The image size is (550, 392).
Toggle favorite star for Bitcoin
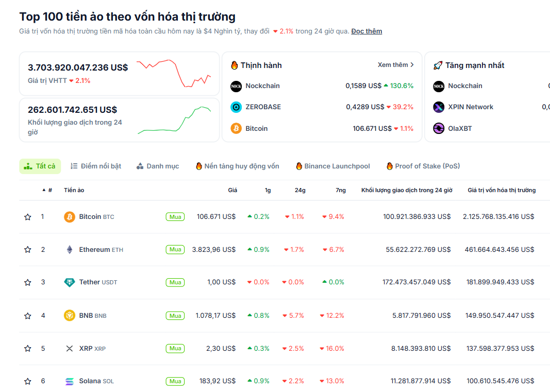coord(28,217)
